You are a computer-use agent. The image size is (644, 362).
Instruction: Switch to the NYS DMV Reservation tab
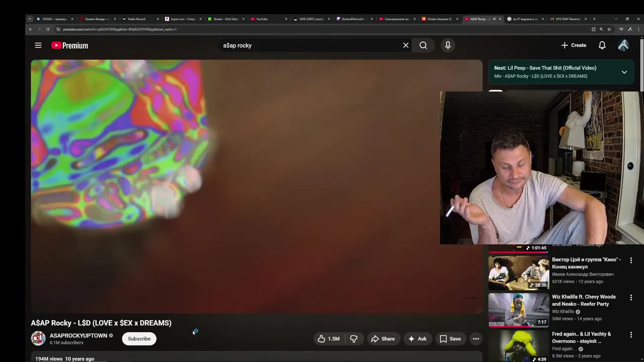[x=568, y=19]
